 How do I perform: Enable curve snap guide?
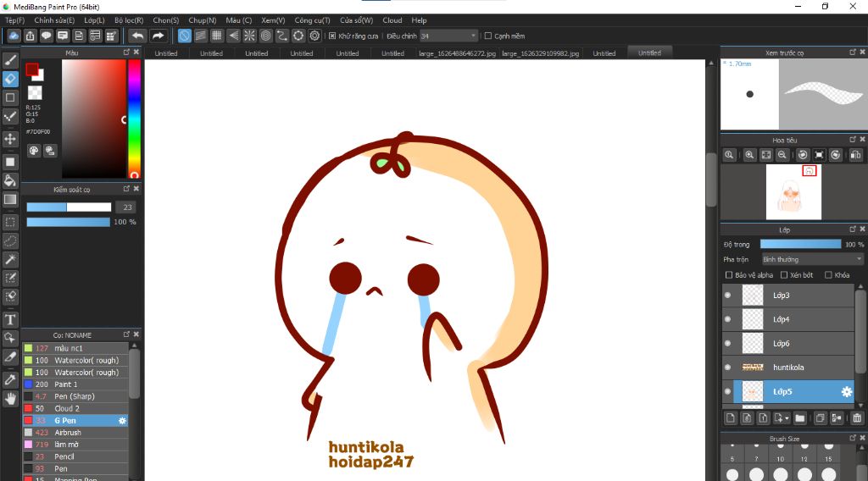coord(282,36)
